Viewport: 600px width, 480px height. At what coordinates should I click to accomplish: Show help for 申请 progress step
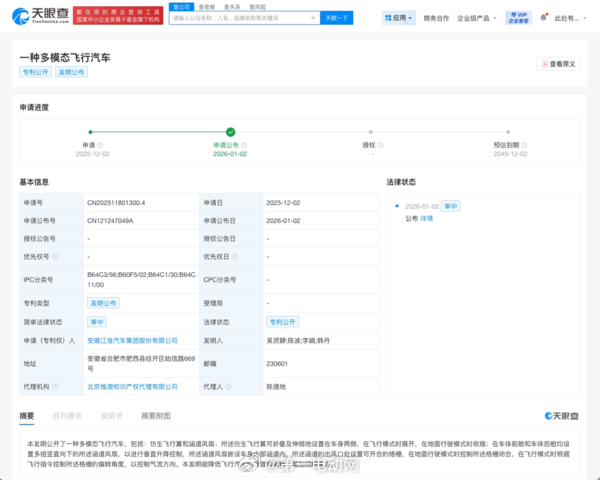pos(100,145)
